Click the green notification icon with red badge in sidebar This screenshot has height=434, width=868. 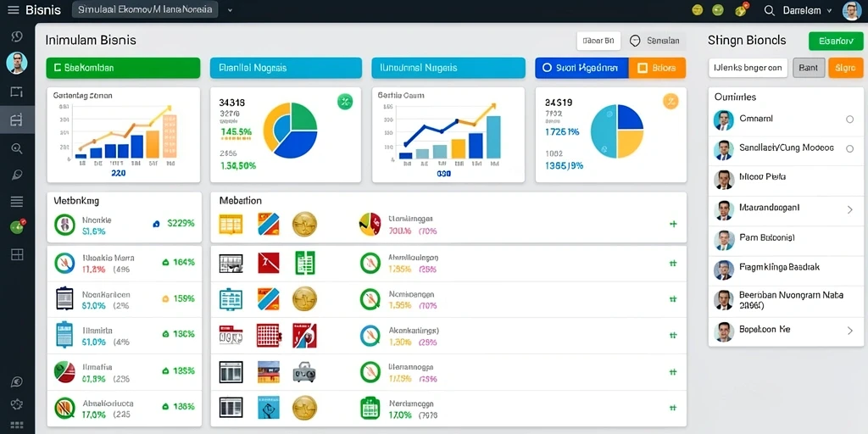[17, 226]
